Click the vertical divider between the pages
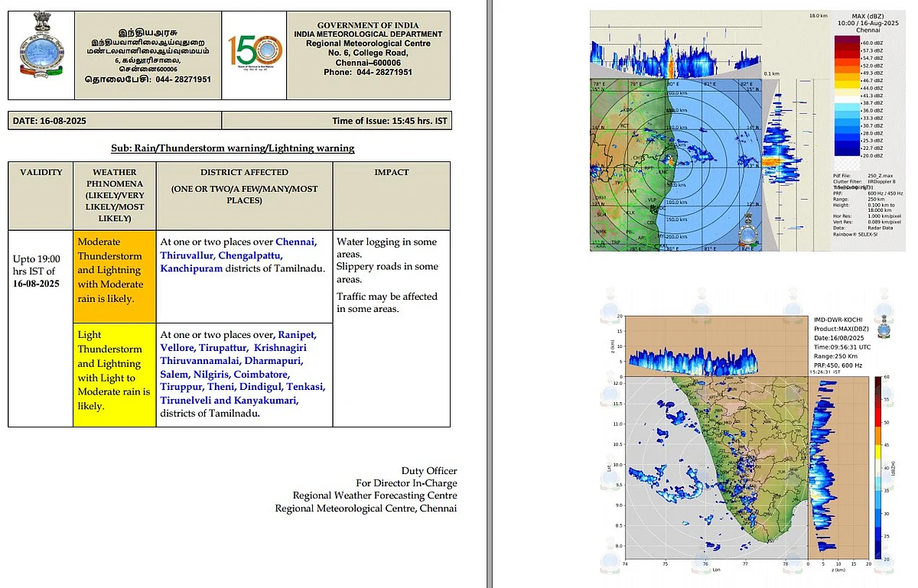918x588 pixels. point(488,294)
